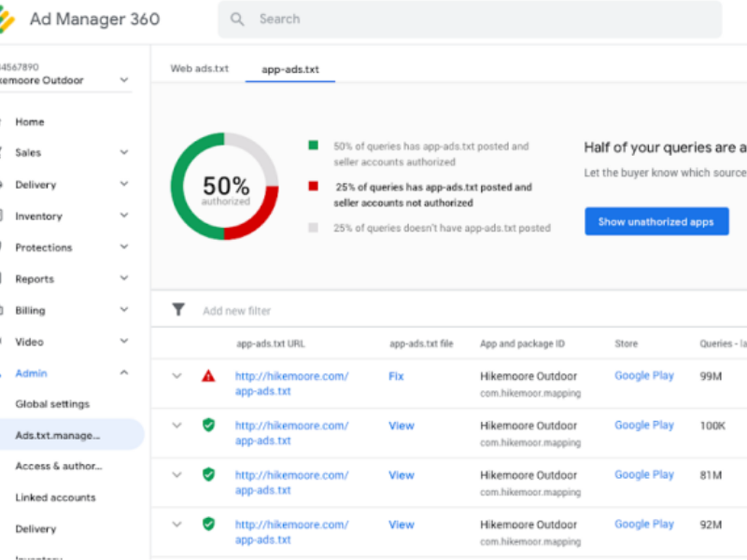Expand the Hikemoore Outdoor account dropdown
747x560 pixels.
point(122,80)
